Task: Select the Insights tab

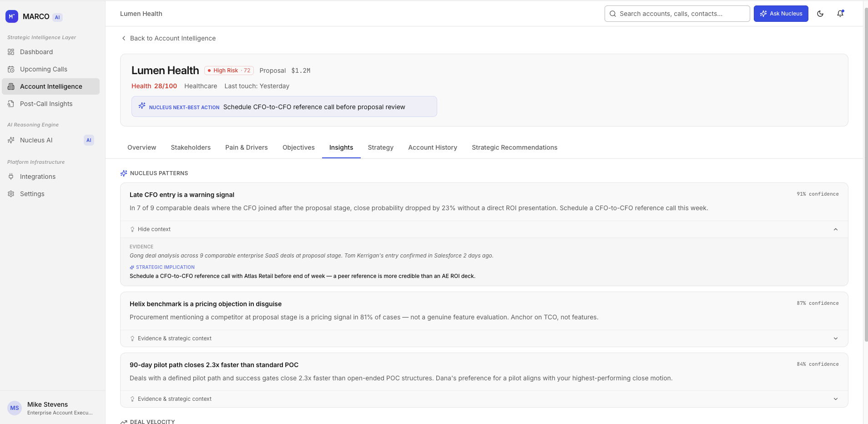Action: coord(341,147)
